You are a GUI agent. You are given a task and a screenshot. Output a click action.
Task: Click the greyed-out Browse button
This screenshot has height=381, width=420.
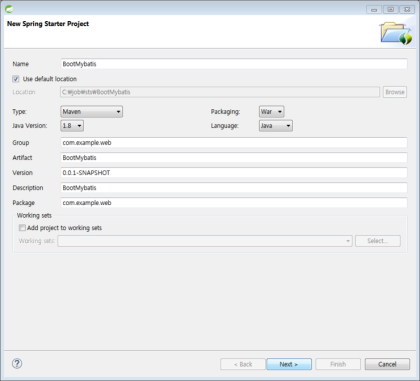pos(395,92)
